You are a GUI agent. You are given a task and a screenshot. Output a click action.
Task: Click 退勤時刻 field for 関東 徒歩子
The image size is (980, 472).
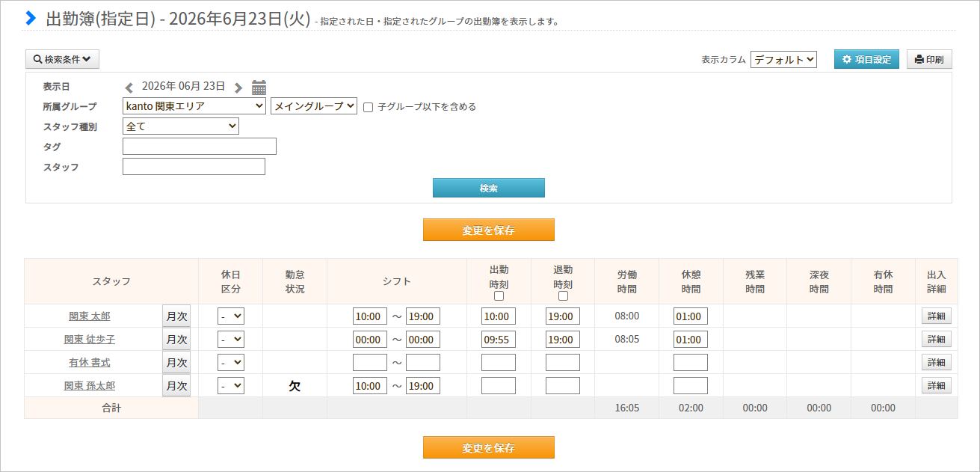(563, 340)
